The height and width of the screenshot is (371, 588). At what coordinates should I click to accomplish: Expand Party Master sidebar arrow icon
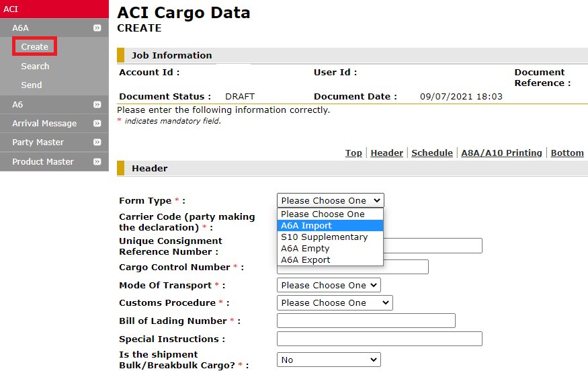97,142
